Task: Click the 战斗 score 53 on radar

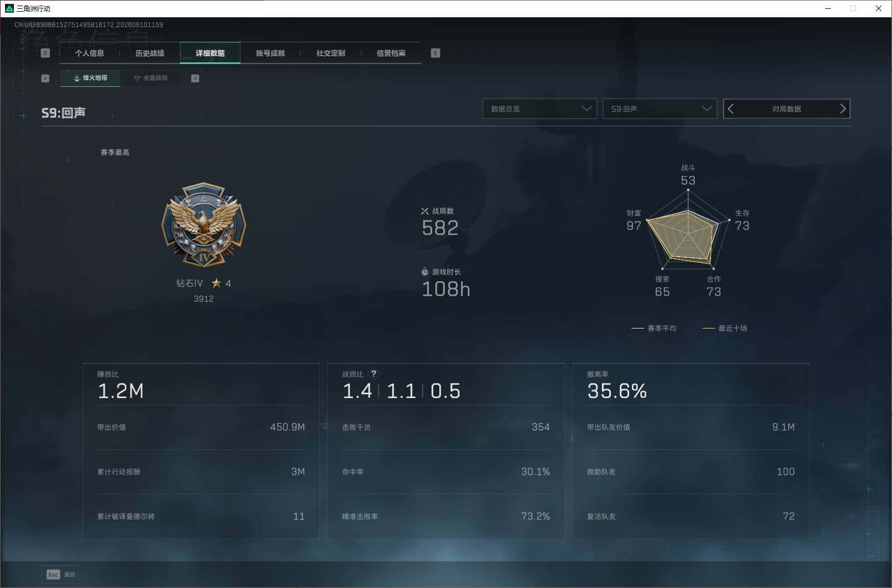Action: point(688,180)
